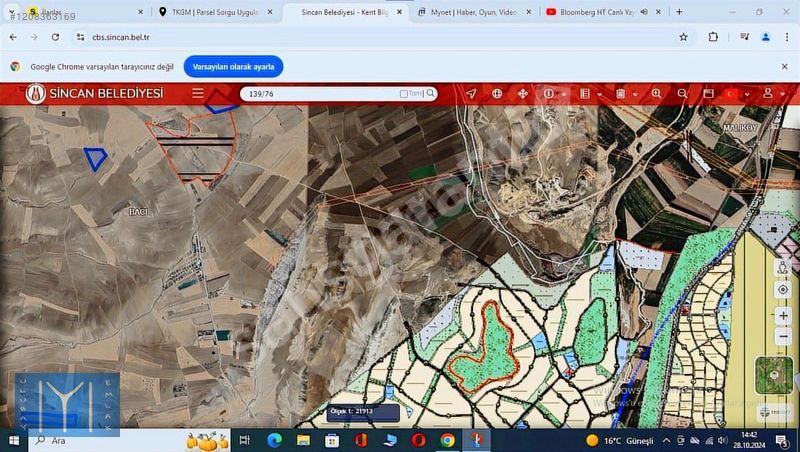The height and width of the screenshot is (452, 800).
Task: Click the zoom in magnifier toolbar icon
Action: click(657, 94)
